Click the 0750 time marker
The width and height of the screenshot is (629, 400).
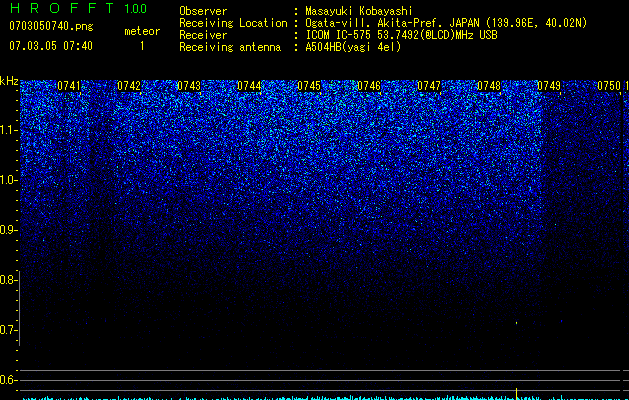[609, 86]
